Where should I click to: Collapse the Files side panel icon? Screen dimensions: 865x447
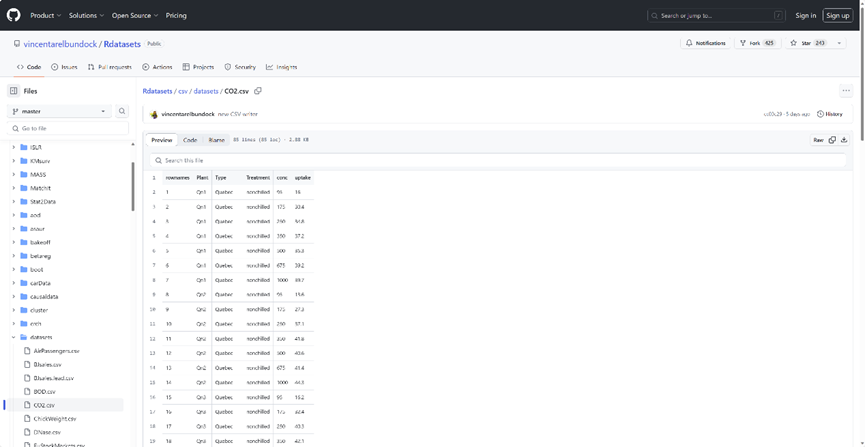[x=14, y=91]
